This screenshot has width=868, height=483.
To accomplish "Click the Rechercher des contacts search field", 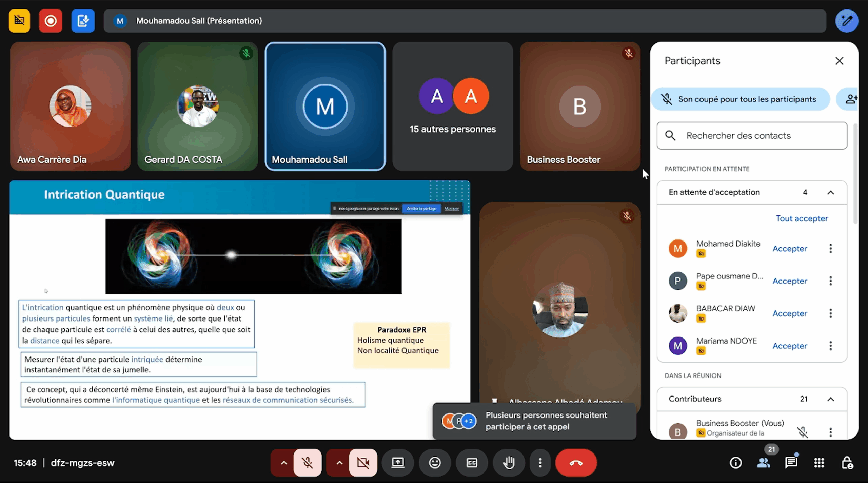I will (752, 136).
